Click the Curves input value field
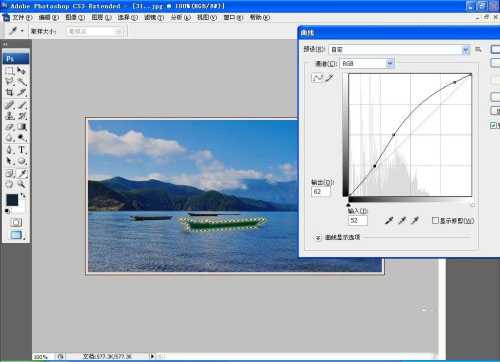500x362 pixels. tap(358, 220)
